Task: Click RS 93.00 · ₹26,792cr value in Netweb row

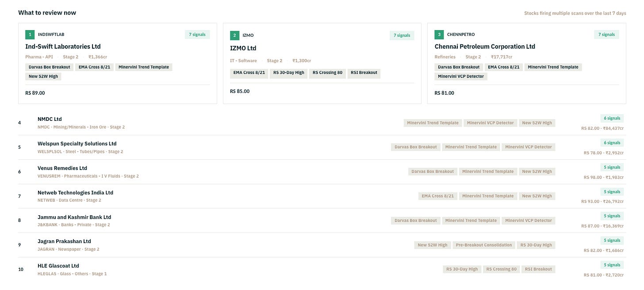Action: [602, 201]
